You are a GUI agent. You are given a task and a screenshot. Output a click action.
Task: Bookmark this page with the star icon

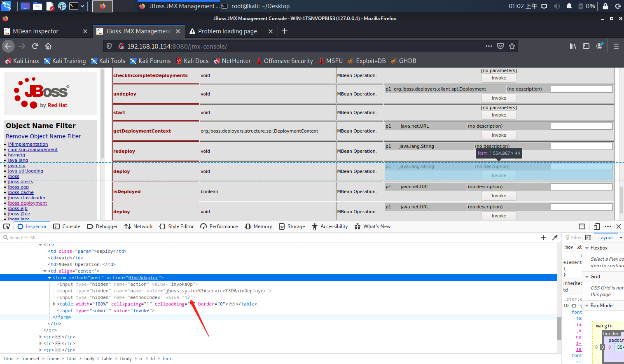(512, 46)
